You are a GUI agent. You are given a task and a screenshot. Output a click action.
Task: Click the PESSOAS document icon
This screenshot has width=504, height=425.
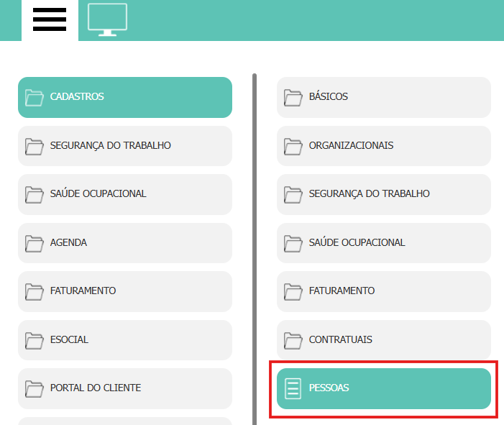pos(293,388)
